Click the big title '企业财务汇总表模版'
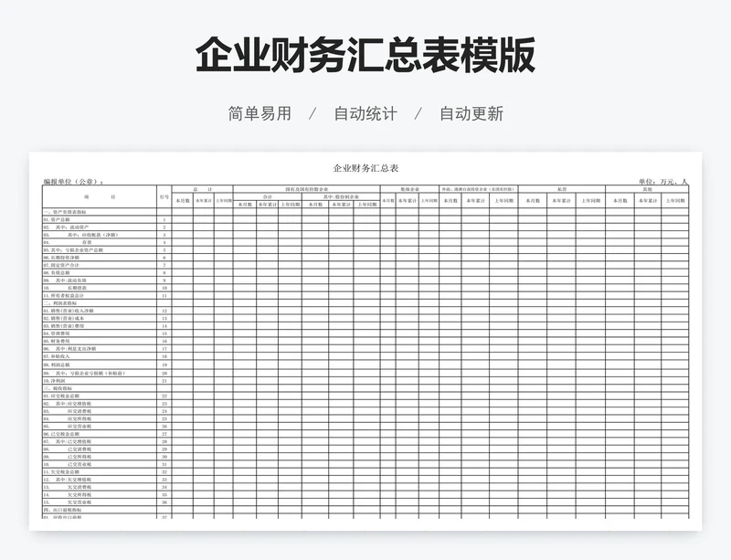 click(x=365, y=55)
